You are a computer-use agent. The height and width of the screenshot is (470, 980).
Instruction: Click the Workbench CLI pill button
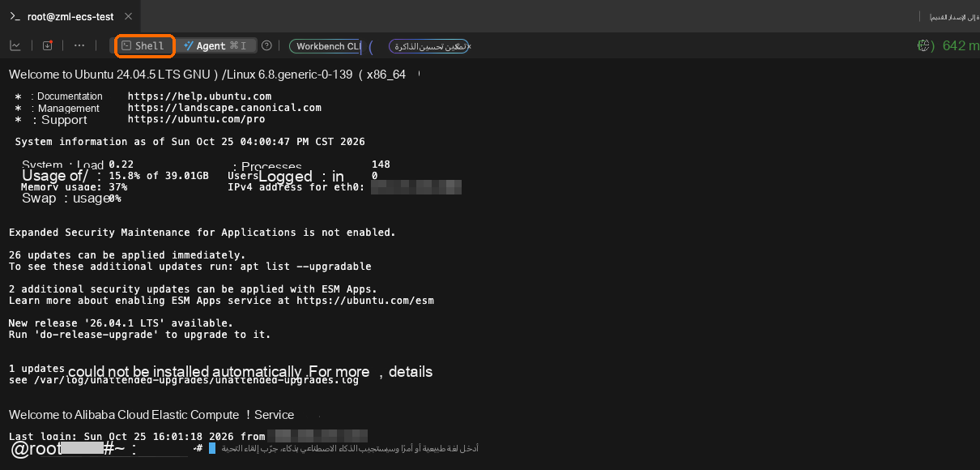(326, 46)
